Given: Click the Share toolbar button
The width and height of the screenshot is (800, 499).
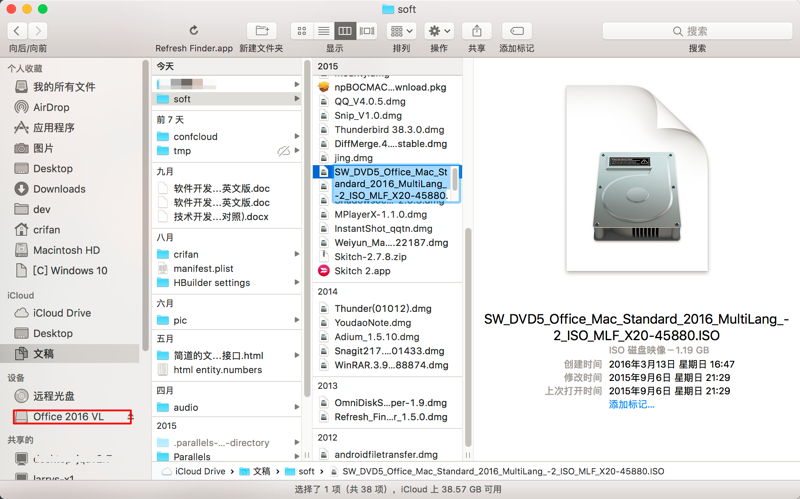Looking at the screenshot, I should 477,31.
